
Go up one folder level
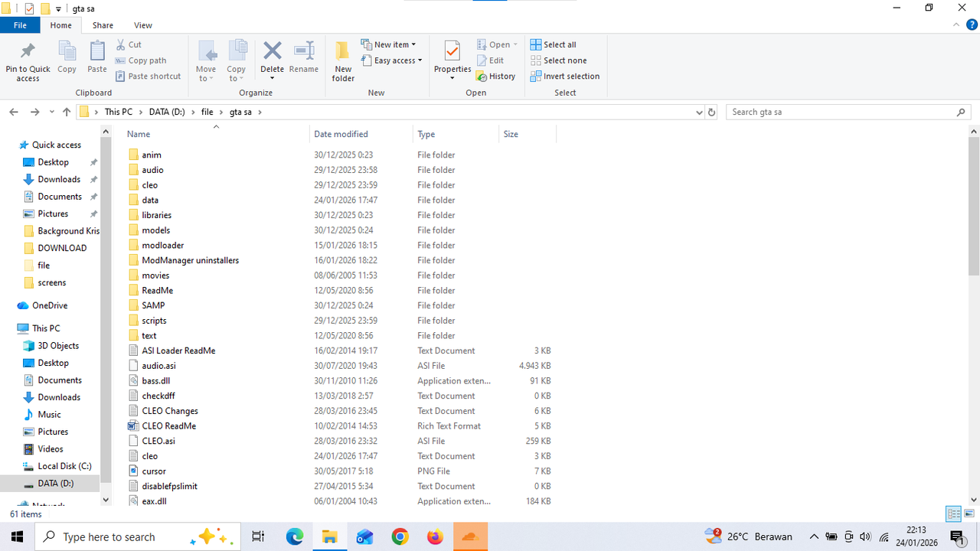tap(67, 112)
